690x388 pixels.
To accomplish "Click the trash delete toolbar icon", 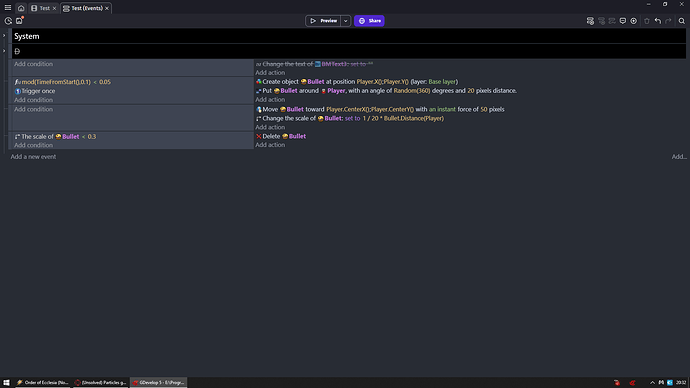I will click(x=647, y=21).
